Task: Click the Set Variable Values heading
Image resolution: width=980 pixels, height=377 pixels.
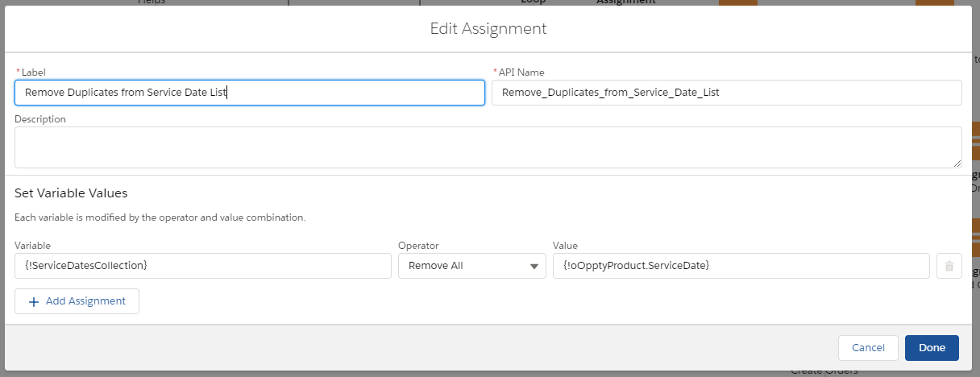Action: [71, 193]
